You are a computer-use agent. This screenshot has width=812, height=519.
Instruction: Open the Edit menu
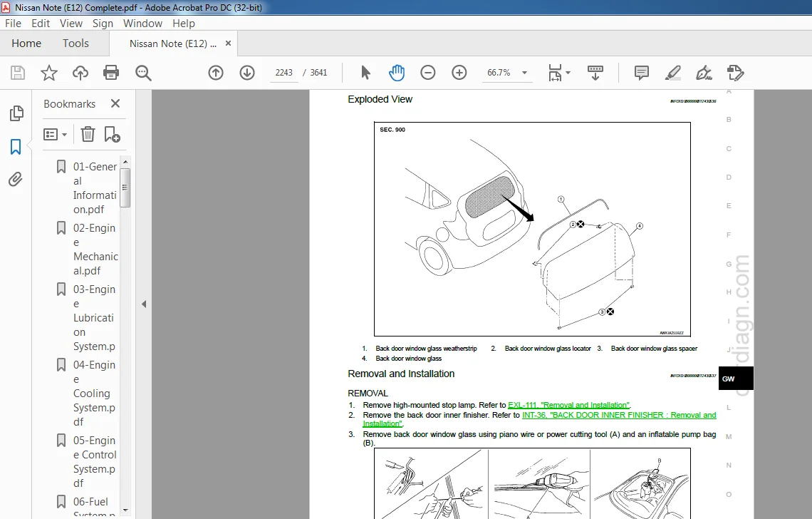point(41,24)
